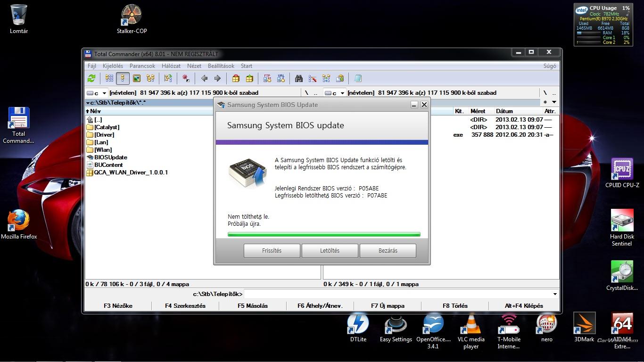Click the Letöltés button

330,251
